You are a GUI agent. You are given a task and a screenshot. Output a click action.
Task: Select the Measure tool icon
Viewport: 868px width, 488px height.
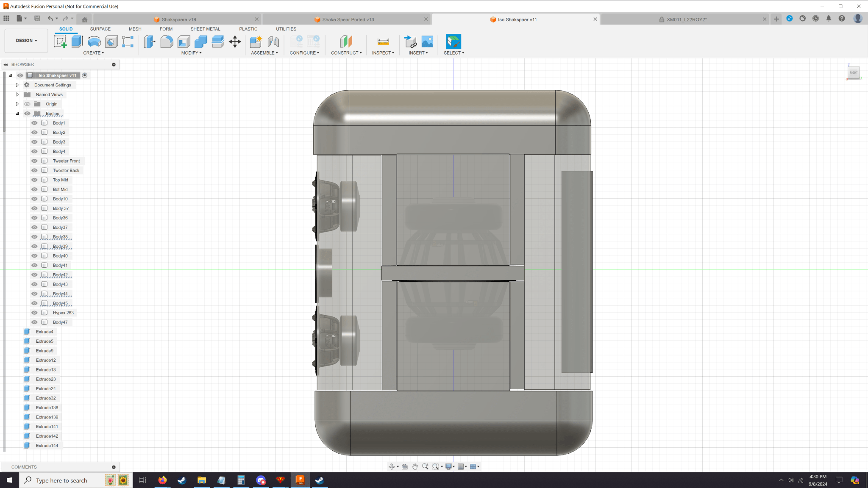click(383, 42)
